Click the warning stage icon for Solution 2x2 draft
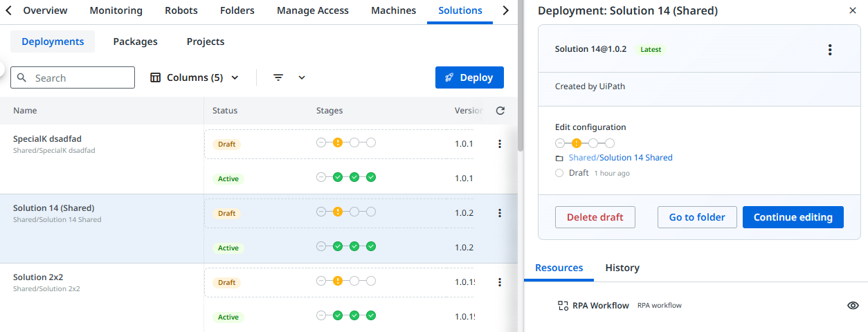 click(x=338, y=281)
